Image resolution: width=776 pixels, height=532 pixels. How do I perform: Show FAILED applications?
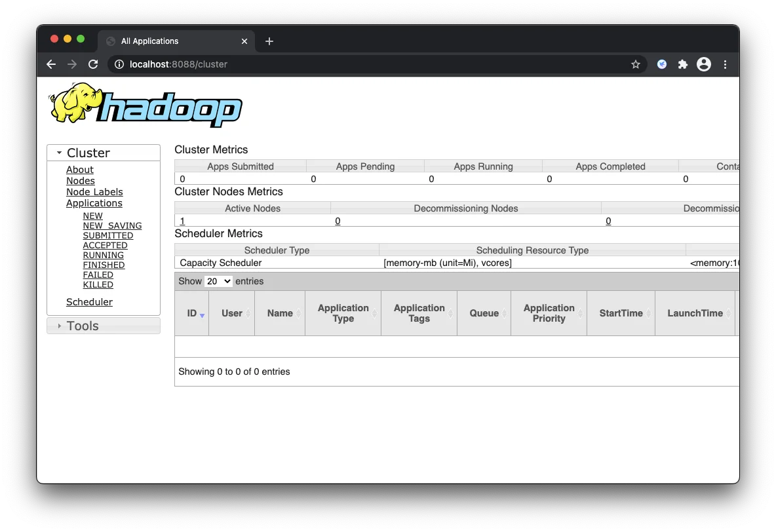click(x=98, y=275)
